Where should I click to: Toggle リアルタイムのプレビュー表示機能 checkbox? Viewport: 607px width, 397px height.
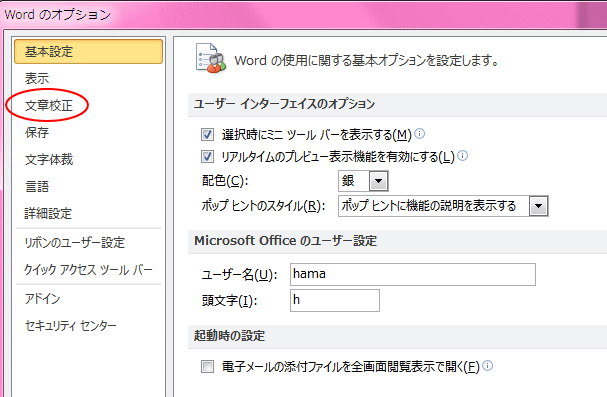tap(207, 157)
